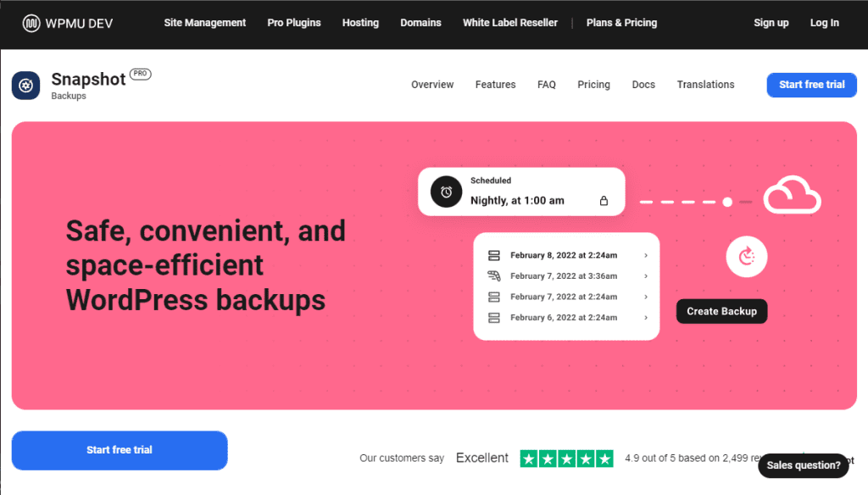The width and height of the screenshot is (868, 495).
Task: Click the alarm clock schedule icon
Action: click(446, 192)
